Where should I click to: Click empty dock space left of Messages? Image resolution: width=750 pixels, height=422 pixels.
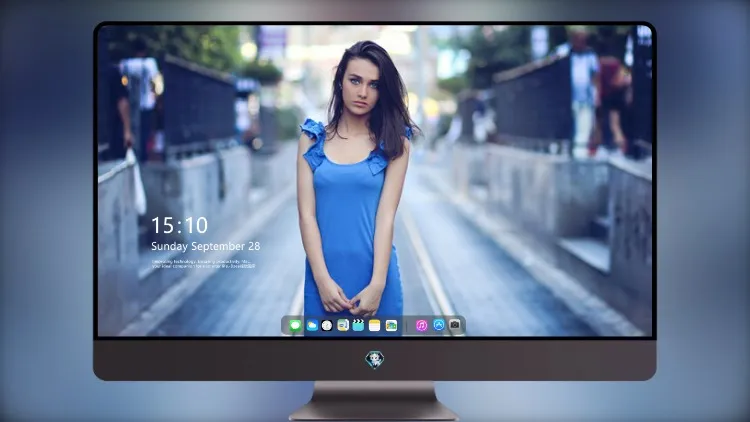[x=285, y=326]
